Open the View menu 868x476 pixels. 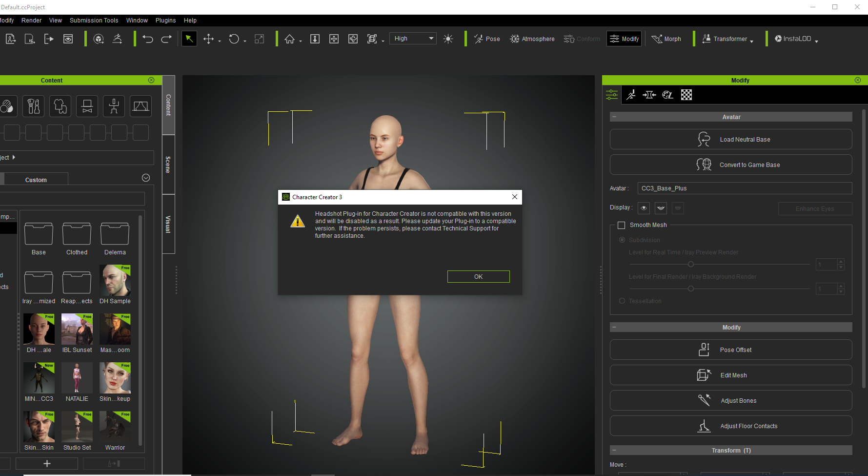click(56, 21)
